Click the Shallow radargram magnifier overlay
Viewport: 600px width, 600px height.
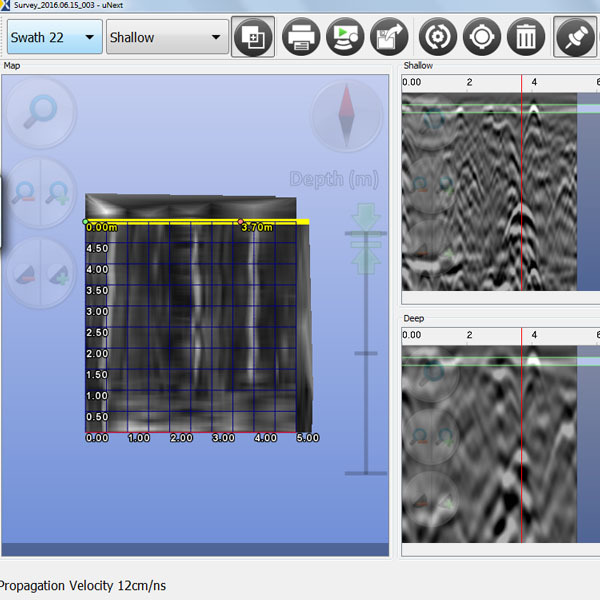click(x=432, y=121)
